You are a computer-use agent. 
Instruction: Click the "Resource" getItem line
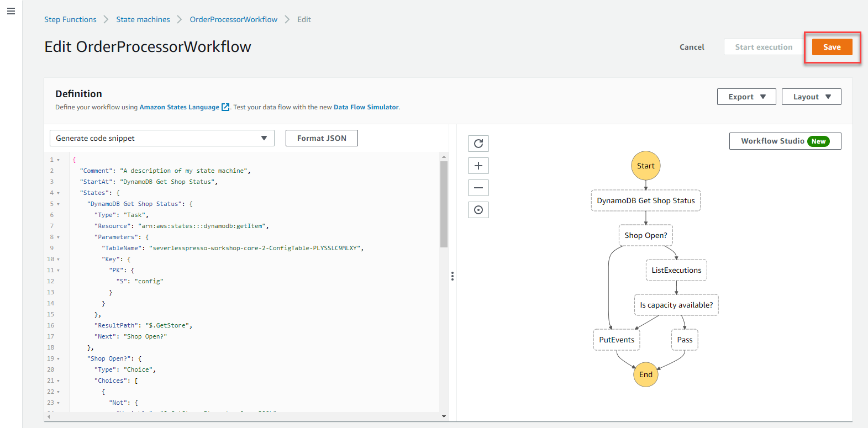pos(182,226)
